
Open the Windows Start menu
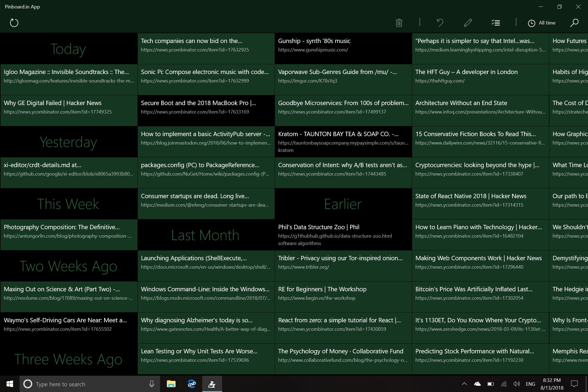(x=10, y=384)
